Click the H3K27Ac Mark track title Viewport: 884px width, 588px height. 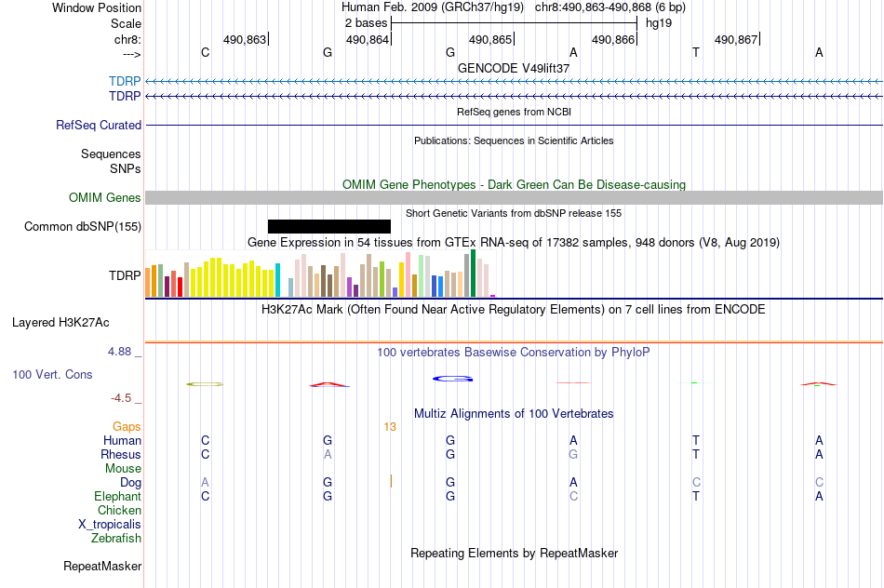(514, 310)
